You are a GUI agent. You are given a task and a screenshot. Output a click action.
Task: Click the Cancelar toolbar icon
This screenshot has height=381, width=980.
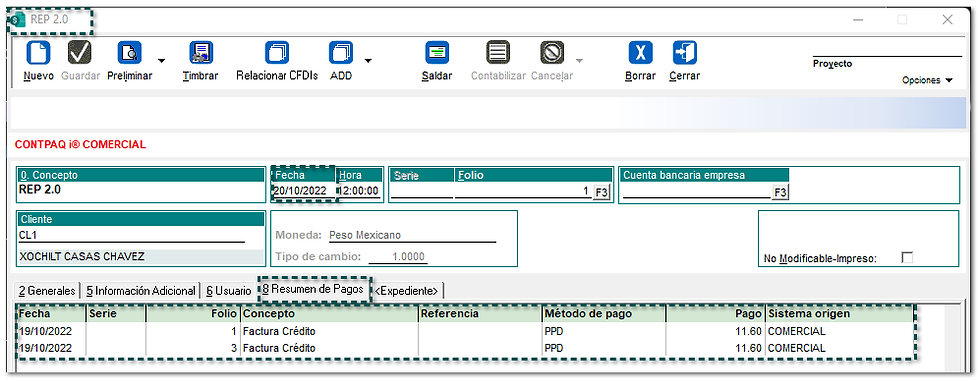coord(552,52)
